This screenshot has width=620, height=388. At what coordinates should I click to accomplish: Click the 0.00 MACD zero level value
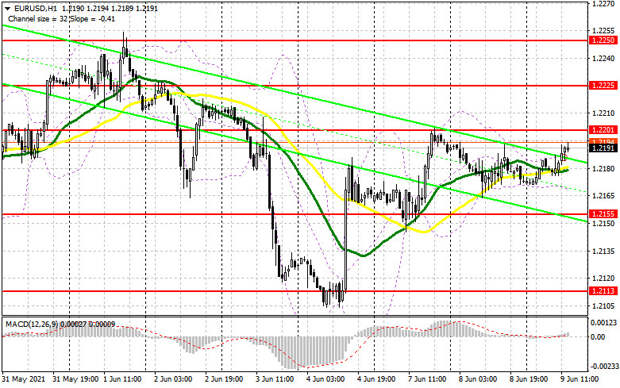(599, 337)
